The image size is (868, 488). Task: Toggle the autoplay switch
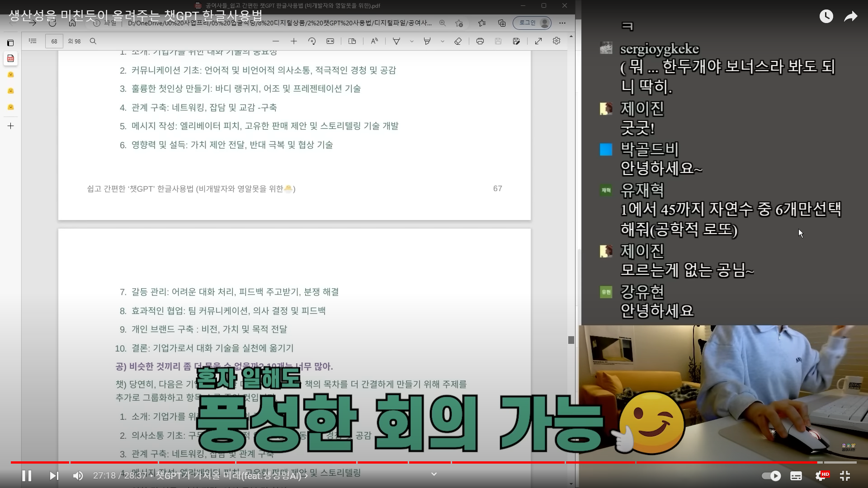click(771, 476)
